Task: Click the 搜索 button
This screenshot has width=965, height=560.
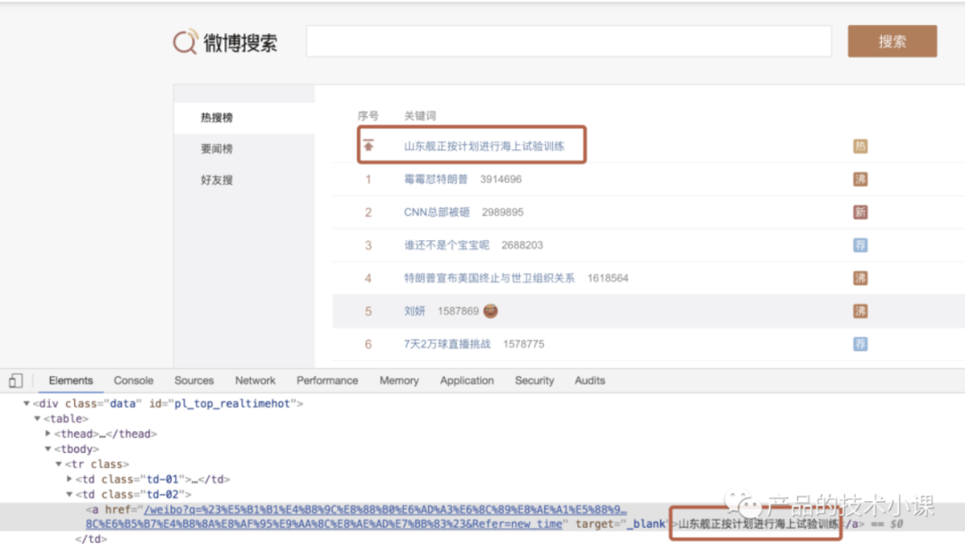Action: (893, 41)
